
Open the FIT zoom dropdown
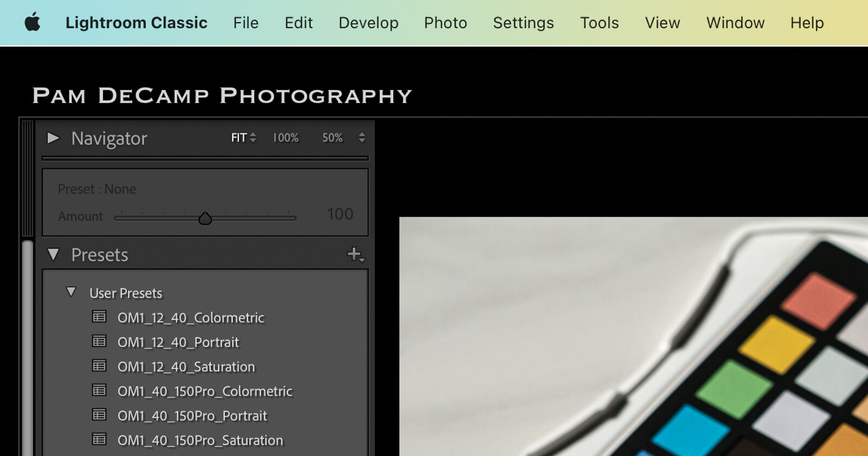tap(243, 138)
